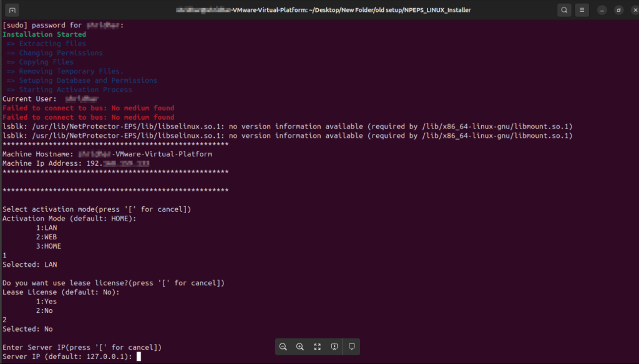The image size is (639, 364).
Task: Click the '1:Yes' lease license option
Action: [46, 301]
